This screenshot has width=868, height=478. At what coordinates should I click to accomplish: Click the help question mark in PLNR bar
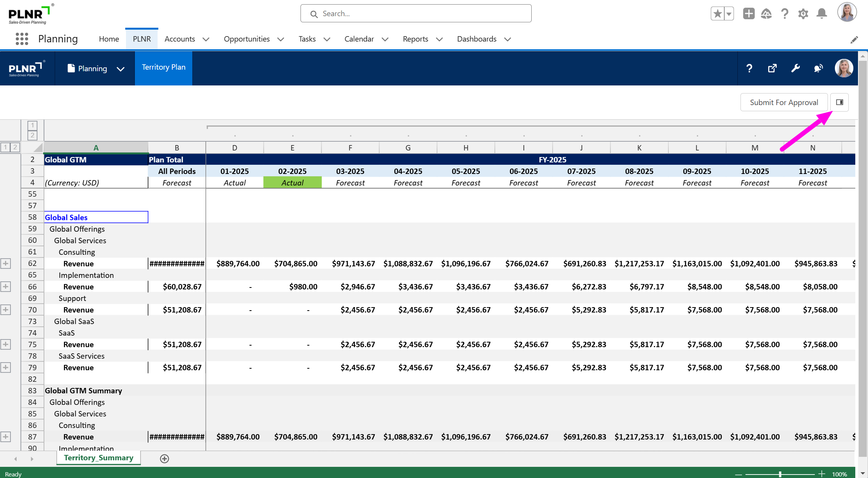[x=749, y=69]
